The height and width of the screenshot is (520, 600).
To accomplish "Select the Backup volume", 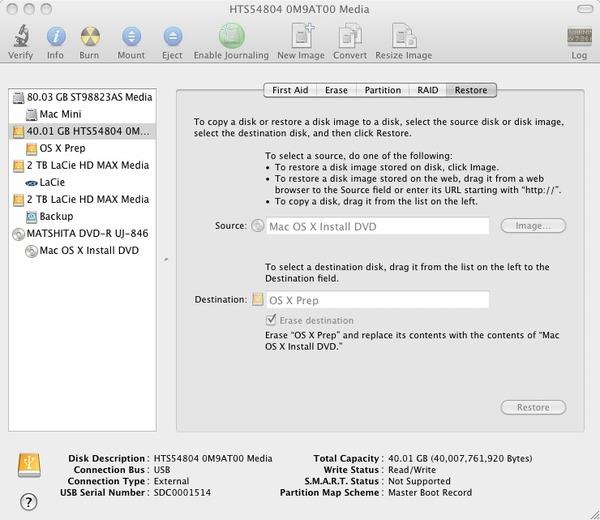I will click(82, 216).
